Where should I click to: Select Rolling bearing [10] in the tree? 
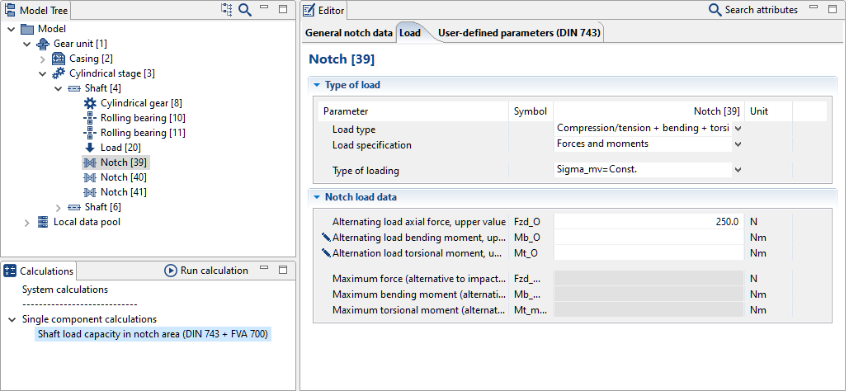point(142,118)
